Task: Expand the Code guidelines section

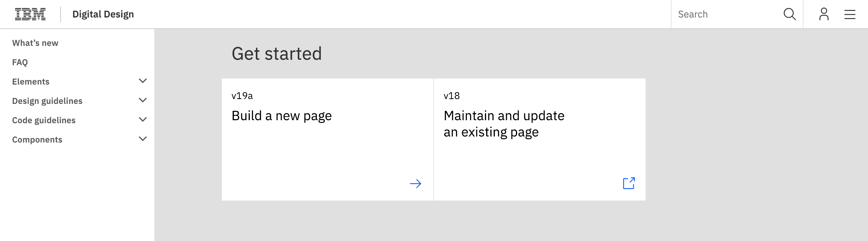Action: 143,120
